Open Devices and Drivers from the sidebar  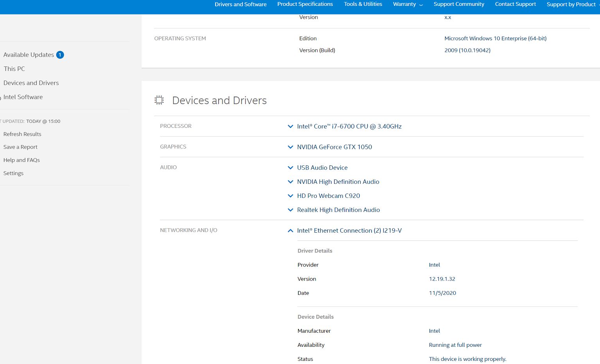(x=31, y=83)
